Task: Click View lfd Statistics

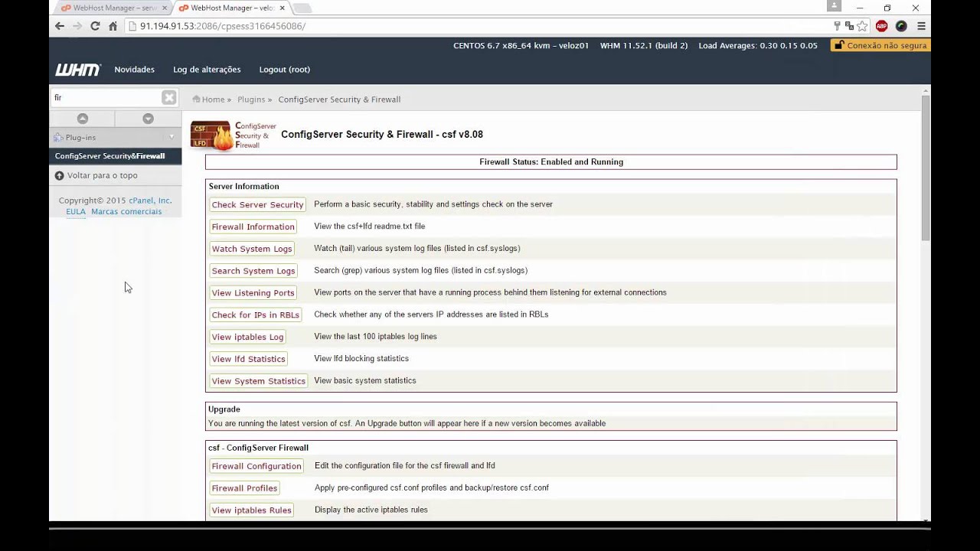Action: [249, 359]
